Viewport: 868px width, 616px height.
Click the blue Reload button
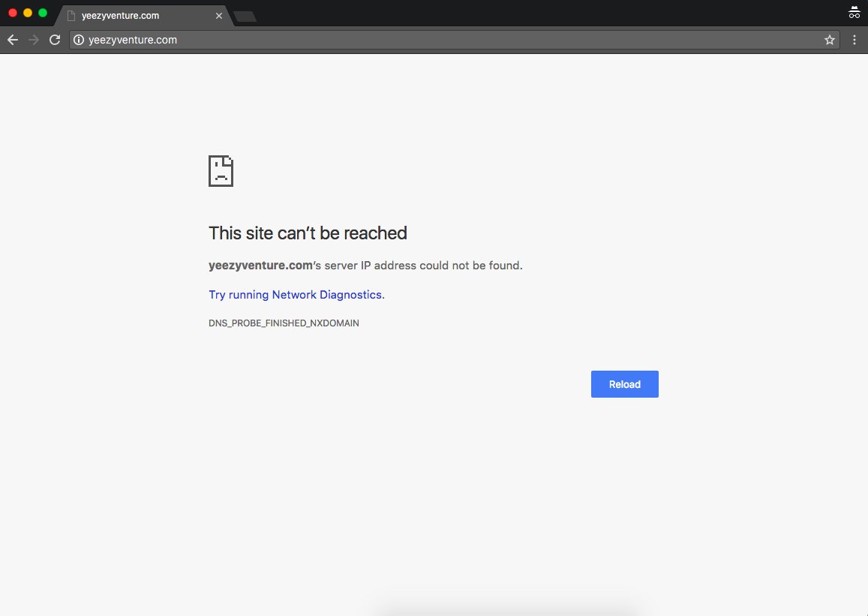point(624,384)
